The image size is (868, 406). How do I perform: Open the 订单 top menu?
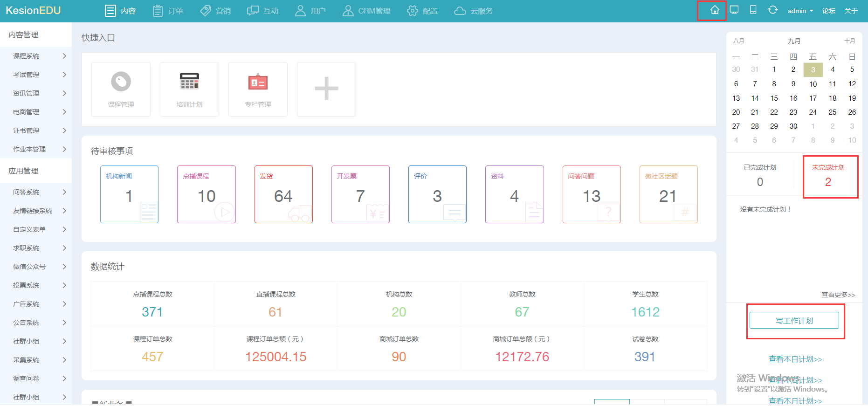(168, 11)
